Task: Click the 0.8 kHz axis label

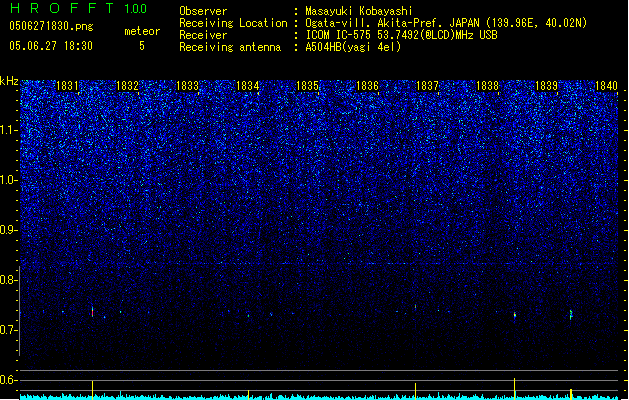Action: [x=8, y=280]
